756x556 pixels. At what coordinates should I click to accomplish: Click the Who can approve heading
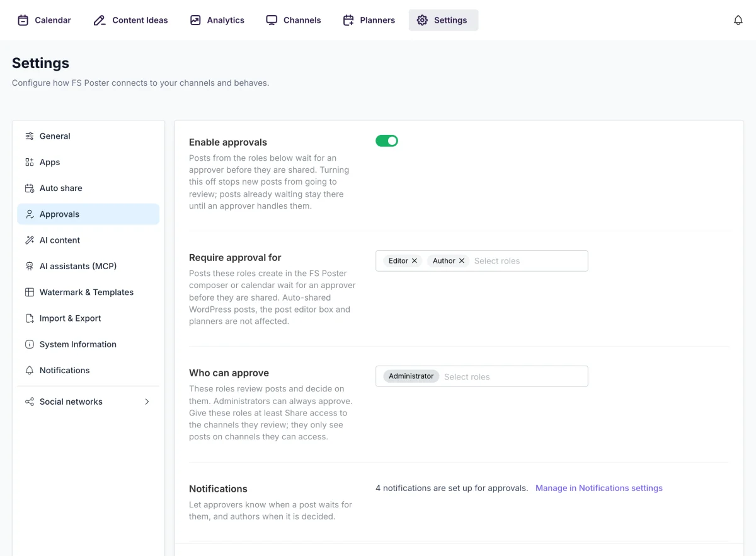229,373
